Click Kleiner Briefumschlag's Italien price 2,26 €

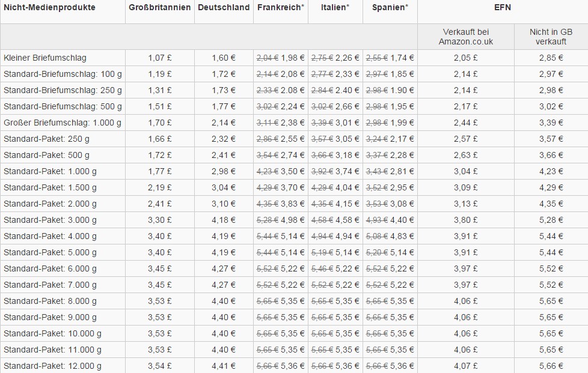point(348,58)
